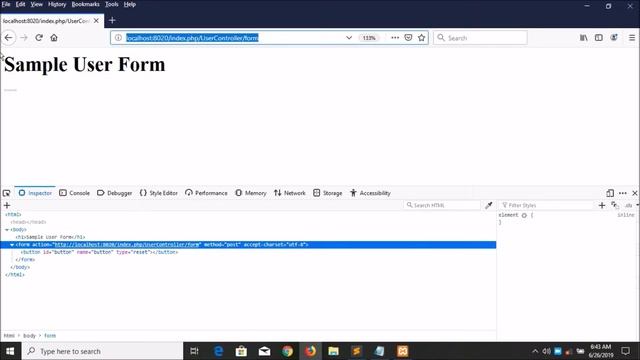Click the selected URL in address bar
Image resolution: width=640 pixels, height=360 pixels.
pos(192,38)
